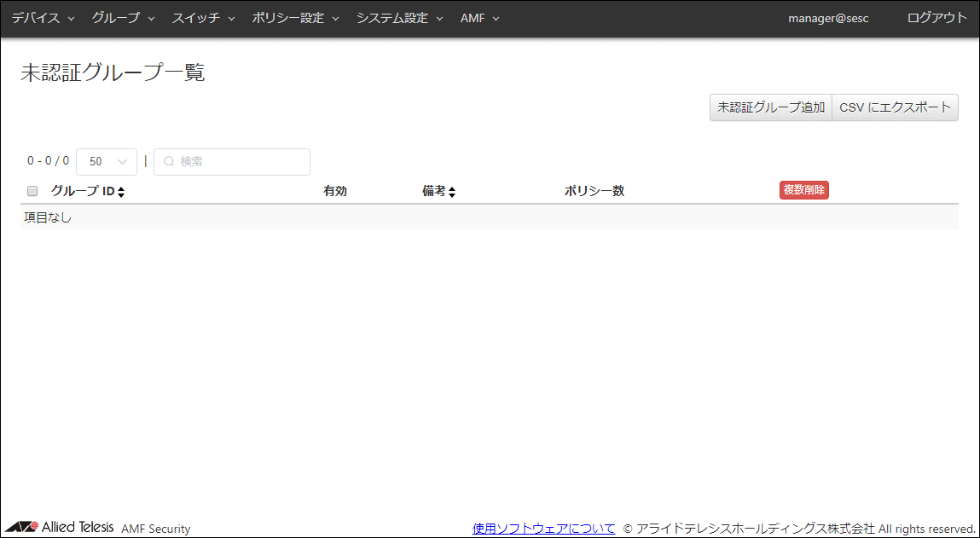Click the magnifier icon in the search box
Viewport: 980px width, 538px height.
click(x=168, y=161)
